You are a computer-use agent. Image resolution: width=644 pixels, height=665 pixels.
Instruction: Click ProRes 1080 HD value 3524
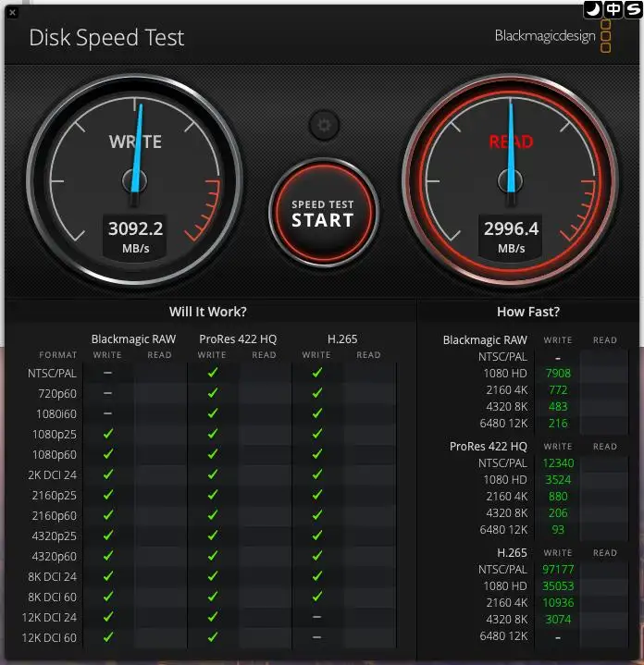(558, 480)
